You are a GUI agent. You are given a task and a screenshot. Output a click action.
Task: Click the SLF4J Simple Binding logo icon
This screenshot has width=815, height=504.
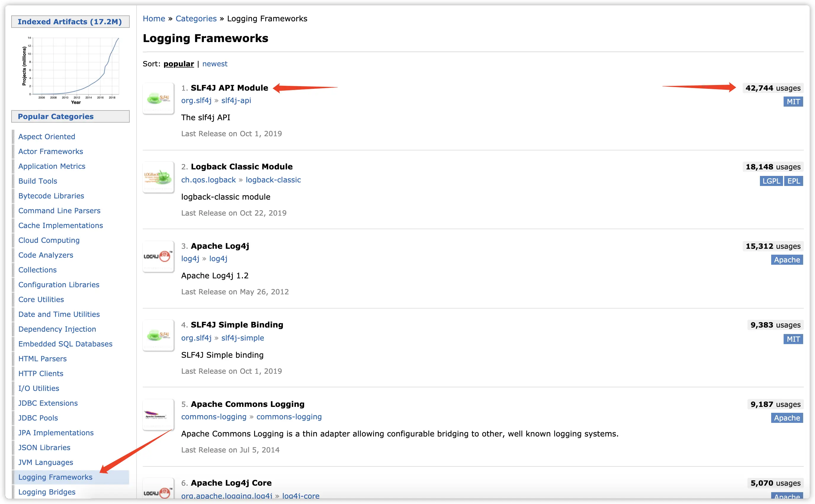click(158, 335)
